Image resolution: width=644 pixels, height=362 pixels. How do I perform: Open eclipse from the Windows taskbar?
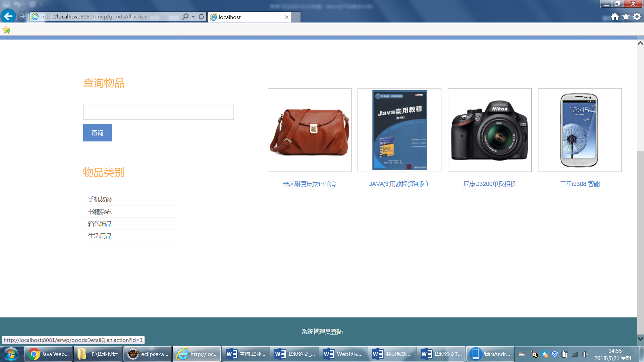coord(148,354)
